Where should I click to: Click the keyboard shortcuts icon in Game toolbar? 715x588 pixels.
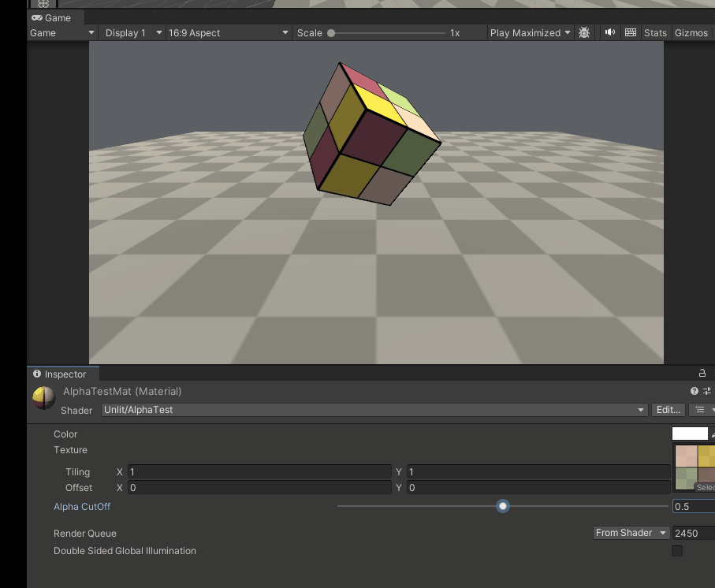pos(631,32)
